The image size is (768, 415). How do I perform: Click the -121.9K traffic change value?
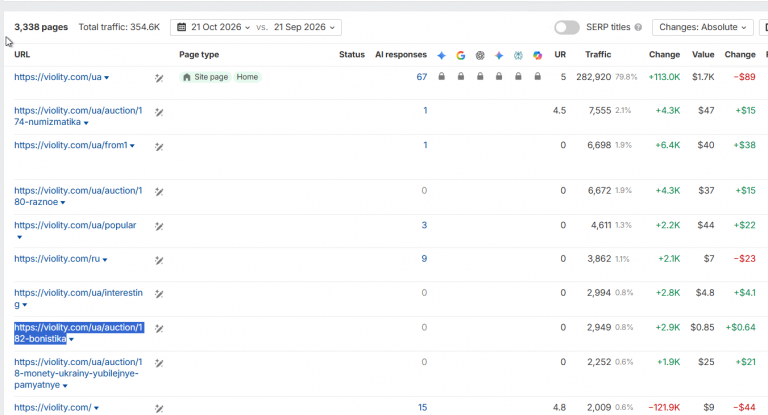tap(664, 407)
